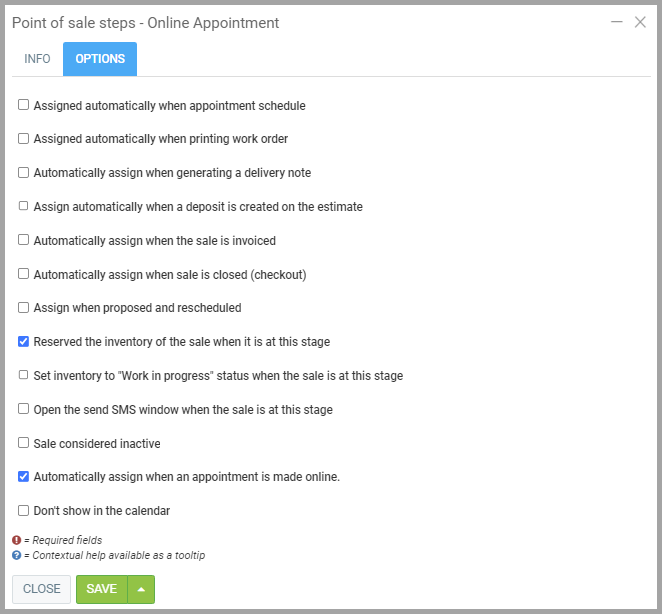662x614 pixels.
Task: Check assigned automatically when printing work order
Action: tap(24, 139)
